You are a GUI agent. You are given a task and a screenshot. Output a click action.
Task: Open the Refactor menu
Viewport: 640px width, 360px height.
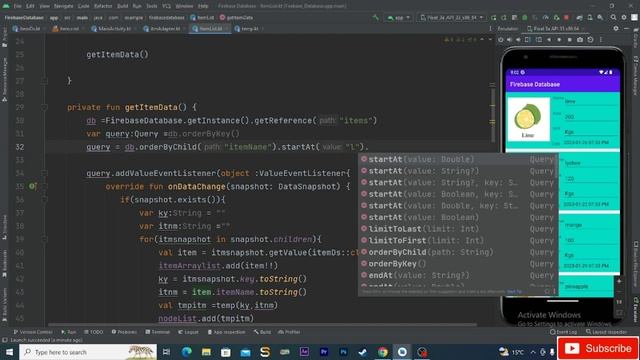pyautogui.click(x=103, y=6)
